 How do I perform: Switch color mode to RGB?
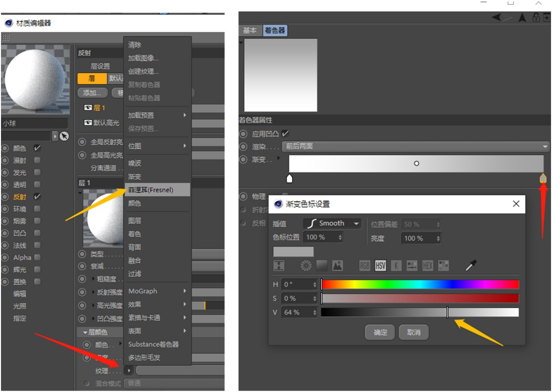[365, 266]
